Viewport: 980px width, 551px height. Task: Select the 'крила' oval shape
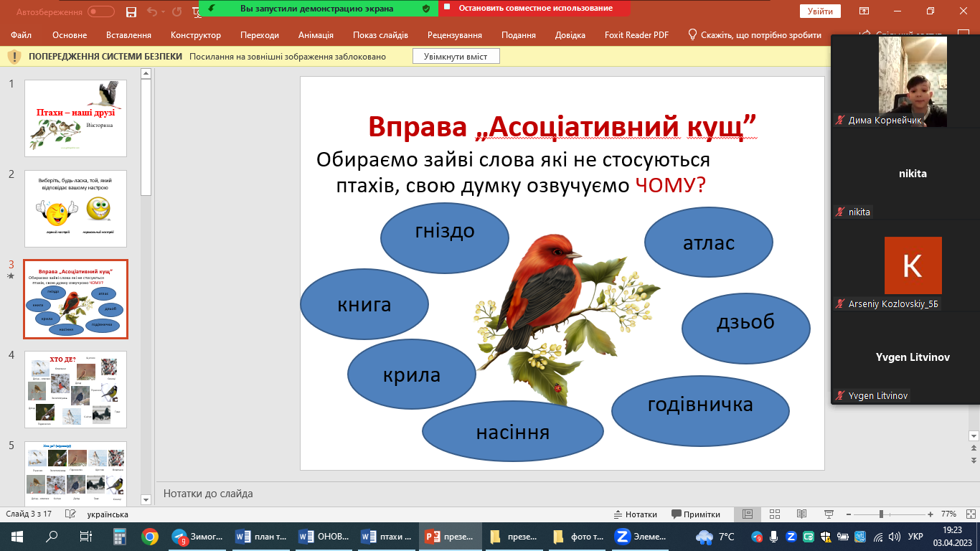(412, 375)
